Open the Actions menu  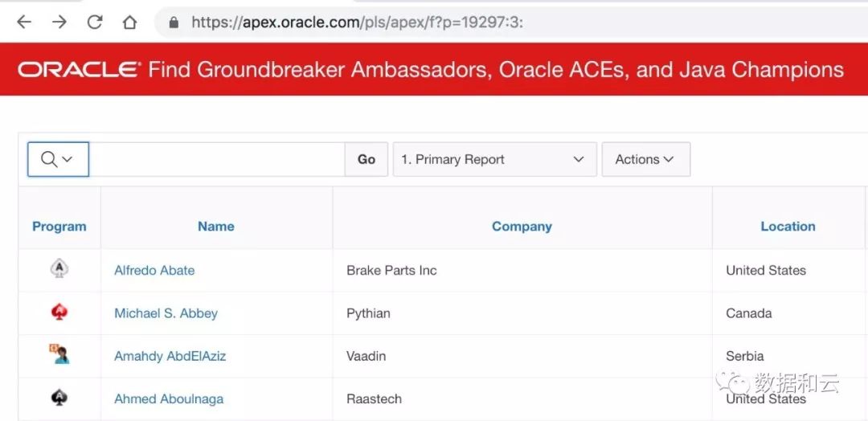[645, 159]
